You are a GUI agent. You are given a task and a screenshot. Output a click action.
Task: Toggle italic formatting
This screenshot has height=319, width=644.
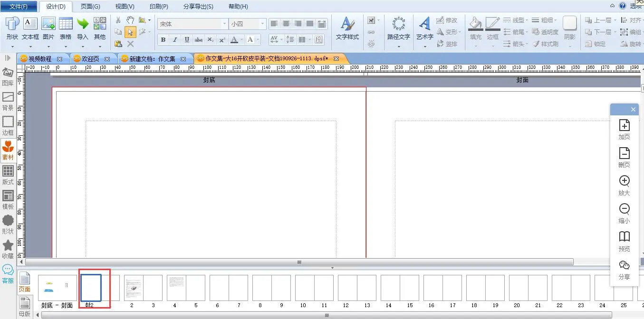pyautogui.click(x=175, y=40)
